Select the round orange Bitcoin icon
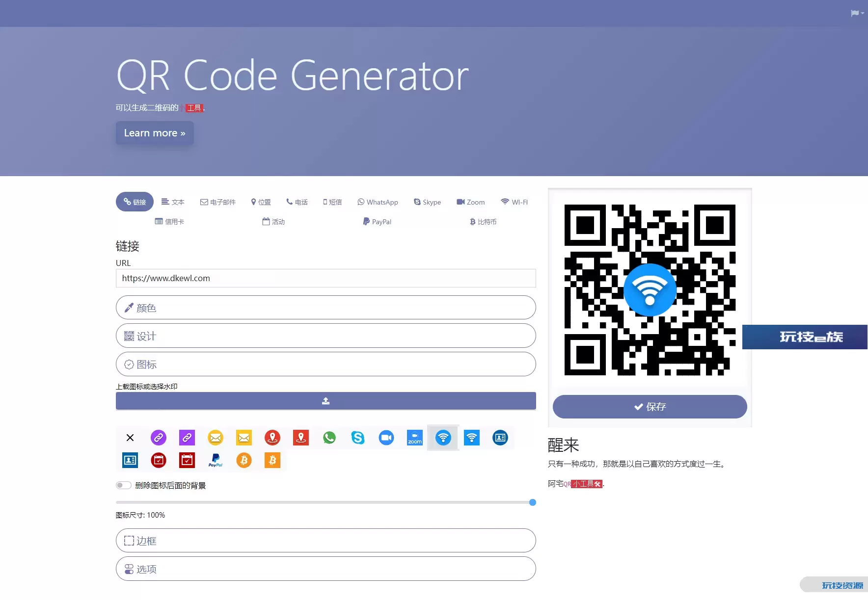868x600 pixels. (244, 460)
